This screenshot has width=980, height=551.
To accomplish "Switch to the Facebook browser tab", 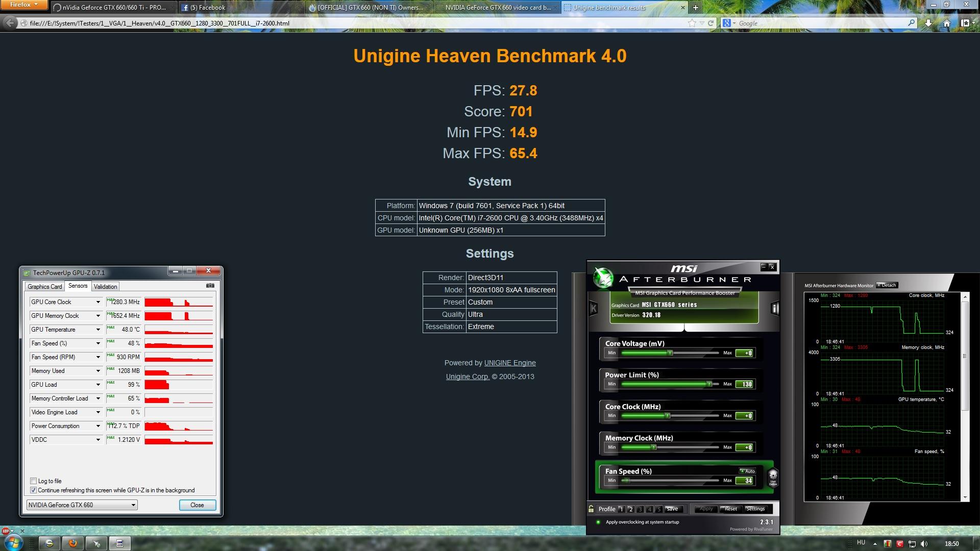I will click(x=241, y=8).
